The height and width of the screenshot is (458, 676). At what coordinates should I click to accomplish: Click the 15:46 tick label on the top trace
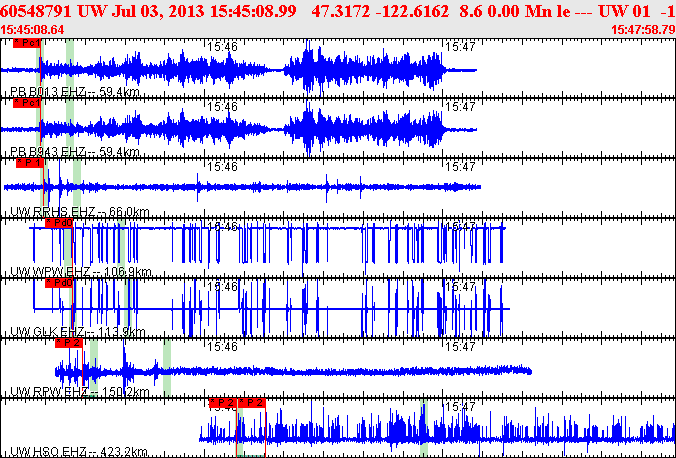(x=221, y=46)
